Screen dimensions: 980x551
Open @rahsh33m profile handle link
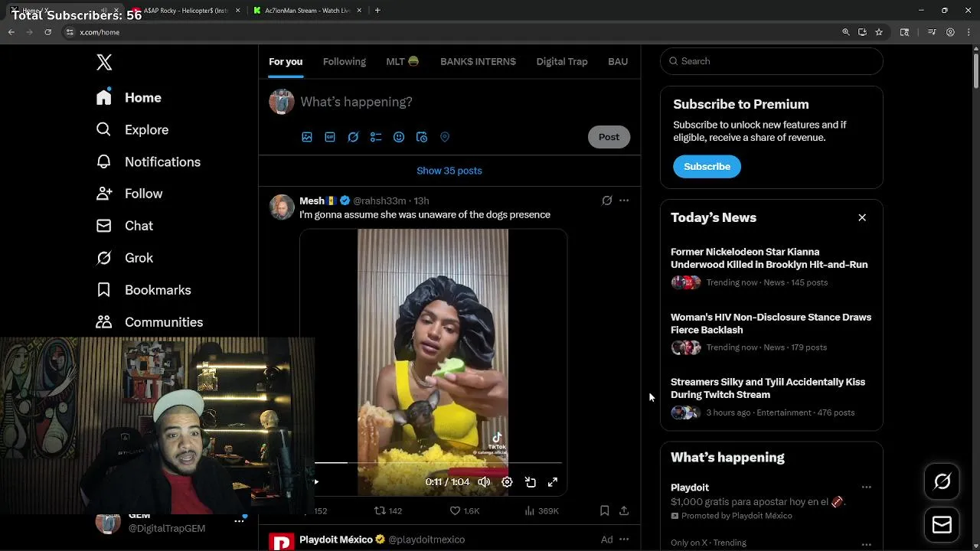click(x=380, y=201)
